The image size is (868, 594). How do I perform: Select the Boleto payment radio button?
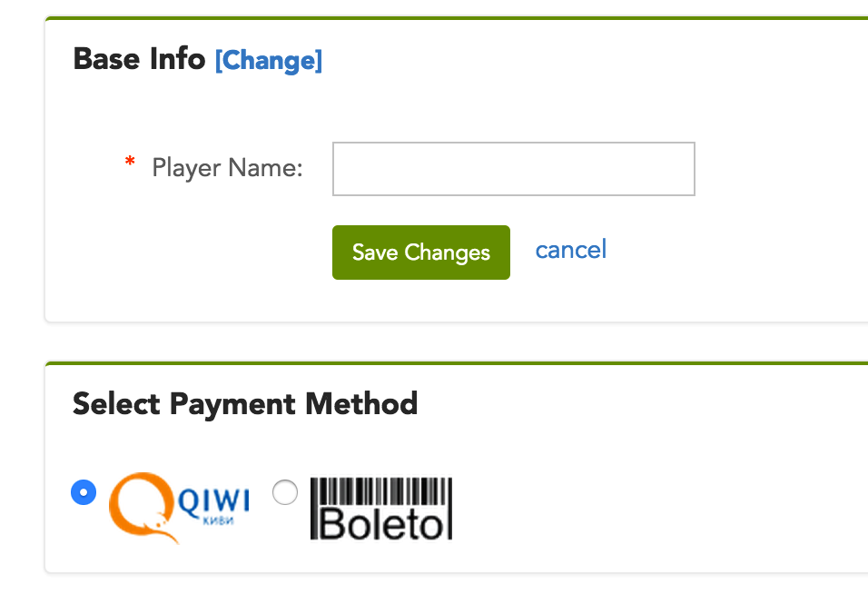(x=285, y=493)
